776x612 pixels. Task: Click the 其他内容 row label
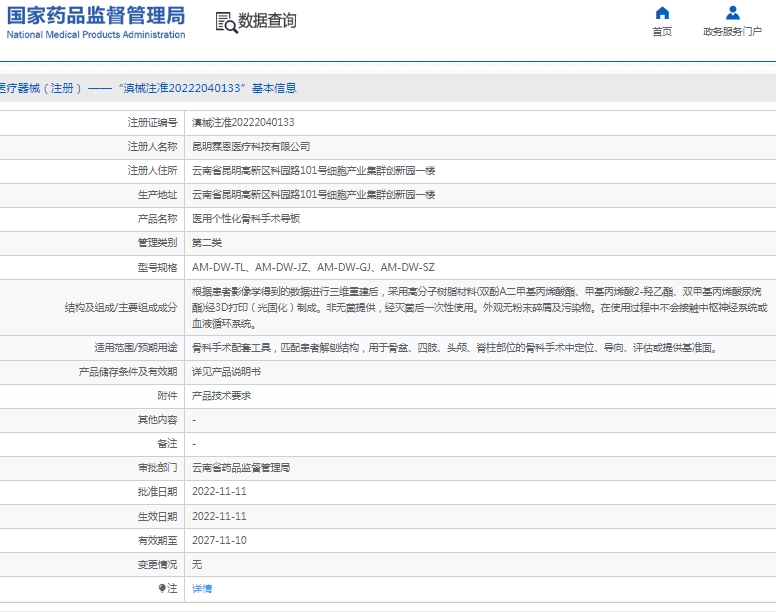pos(157,420)
